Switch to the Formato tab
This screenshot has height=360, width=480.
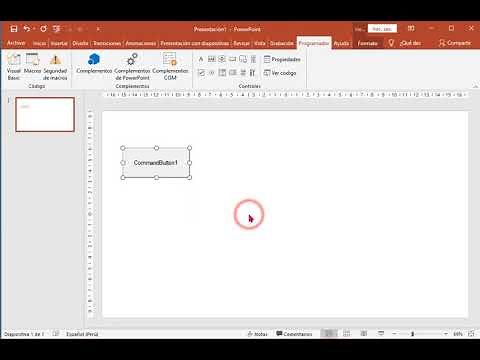click(x=367, y=43)
